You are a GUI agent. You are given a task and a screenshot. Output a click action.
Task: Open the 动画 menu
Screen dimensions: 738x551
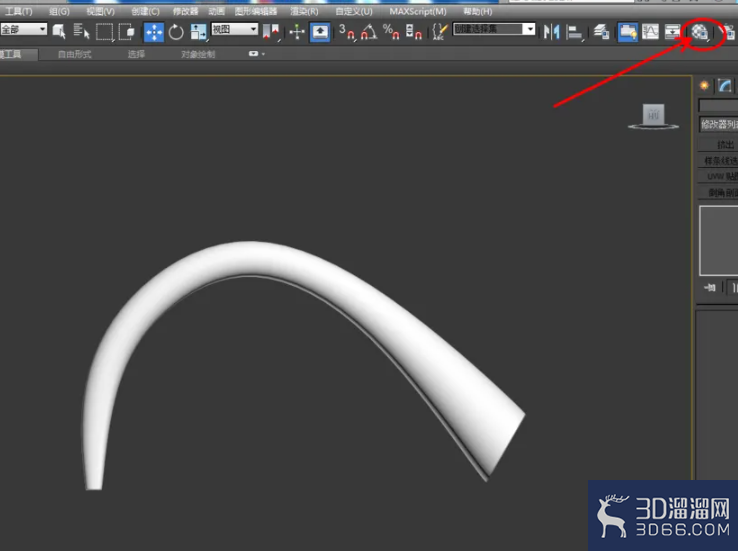217,11
